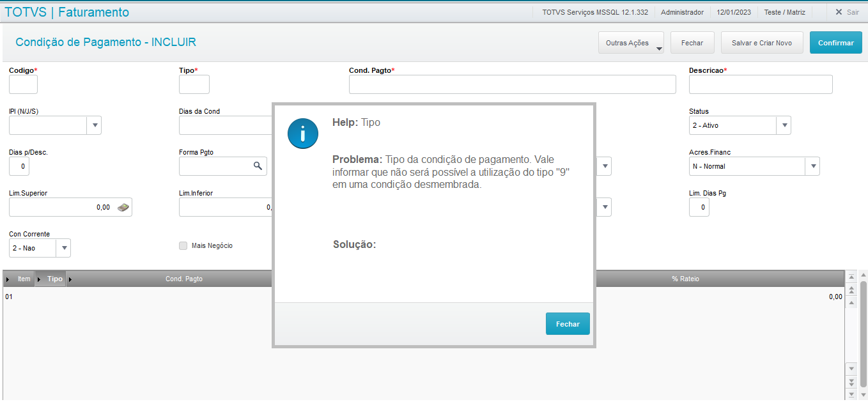Click the Descricao input field

761,84
